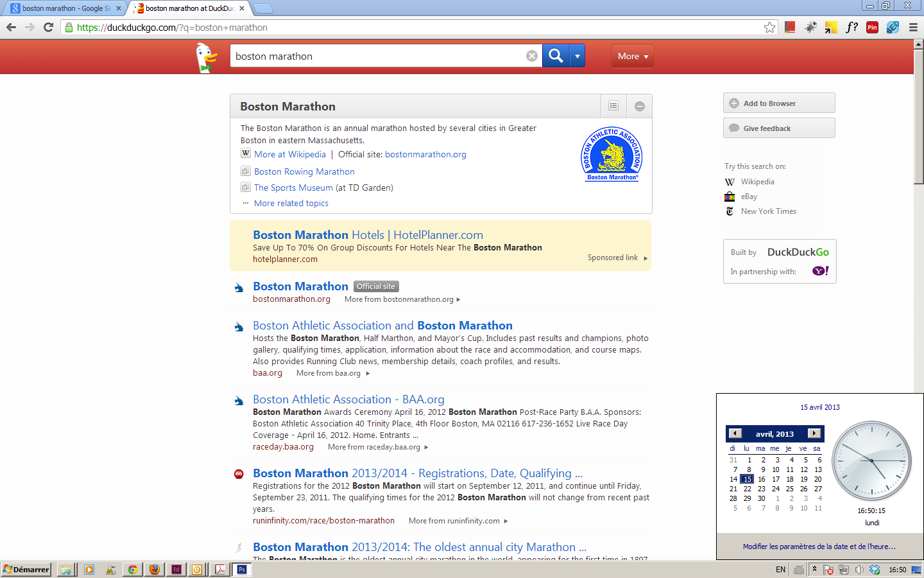Open Photoshop from the taskbar

click(x=241, y=570)
